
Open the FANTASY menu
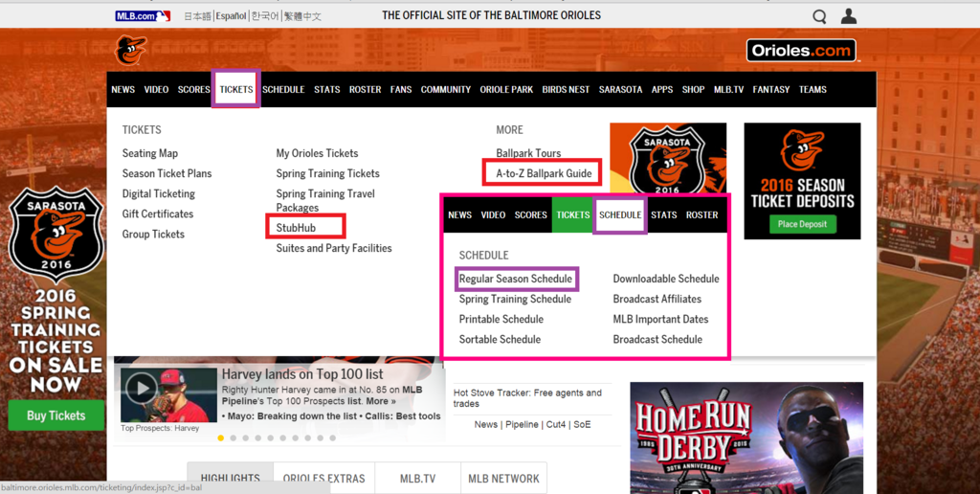coord(771,89)
